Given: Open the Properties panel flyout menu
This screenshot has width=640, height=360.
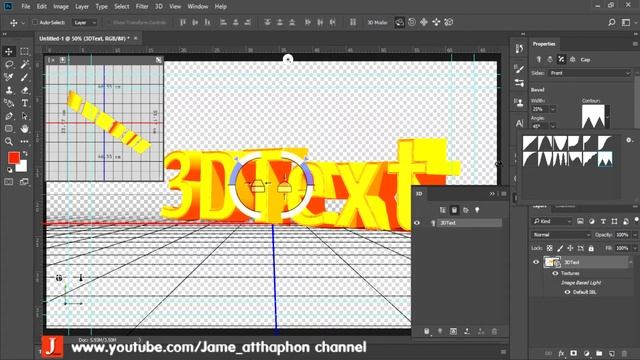Looking at the screenshot, I should click(635, 44).
